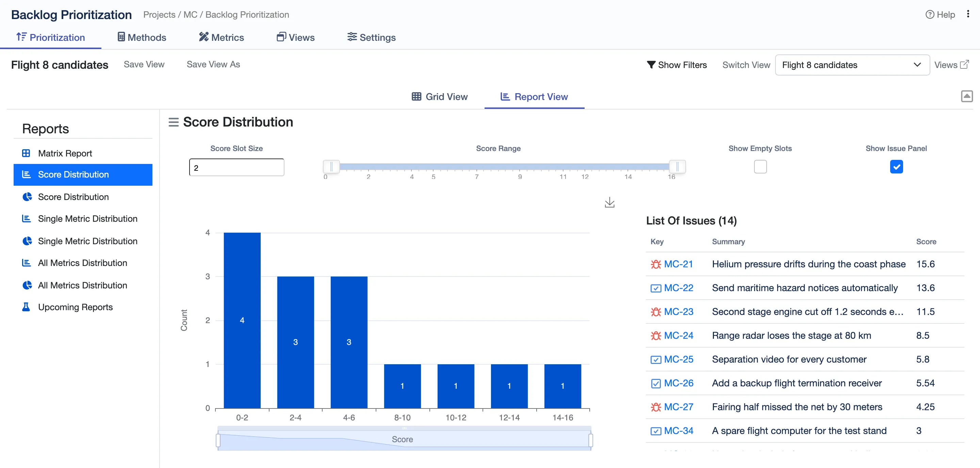Screen dimensions: 980x468
Task: Switch to the Methods tab
Action: [x=142, y=37]
